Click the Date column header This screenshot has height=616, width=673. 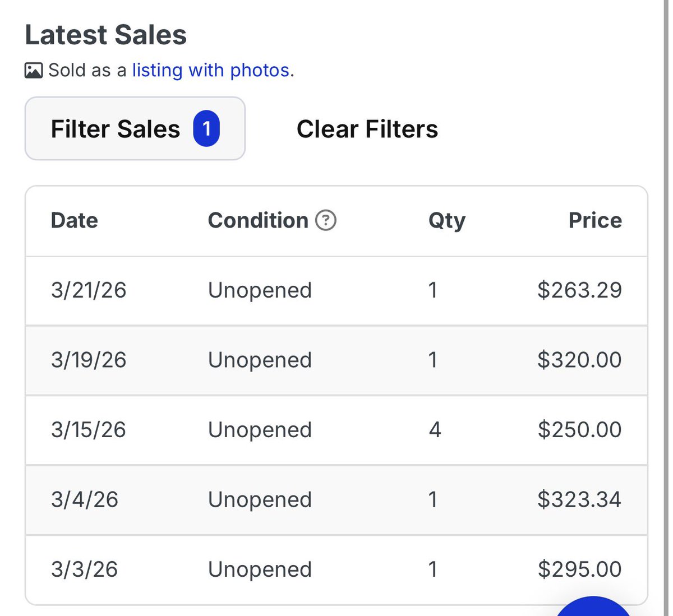pos(74,220)
